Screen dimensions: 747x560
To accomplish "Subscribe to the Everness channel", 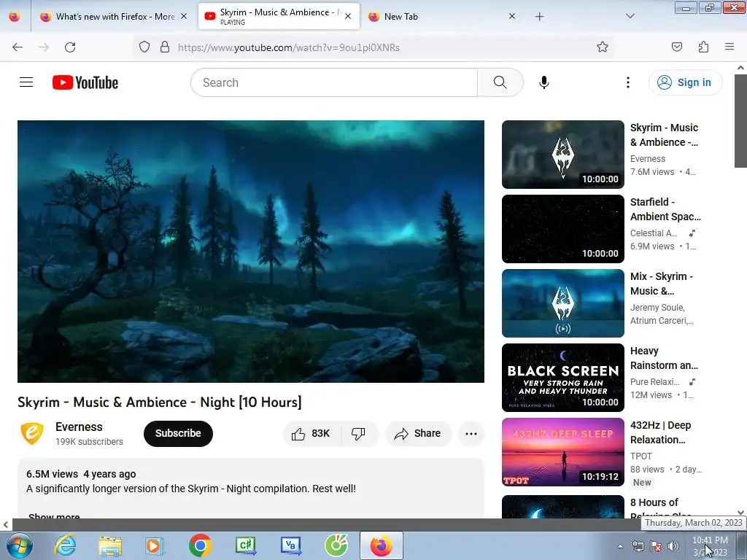I will (x=178, y=433).
